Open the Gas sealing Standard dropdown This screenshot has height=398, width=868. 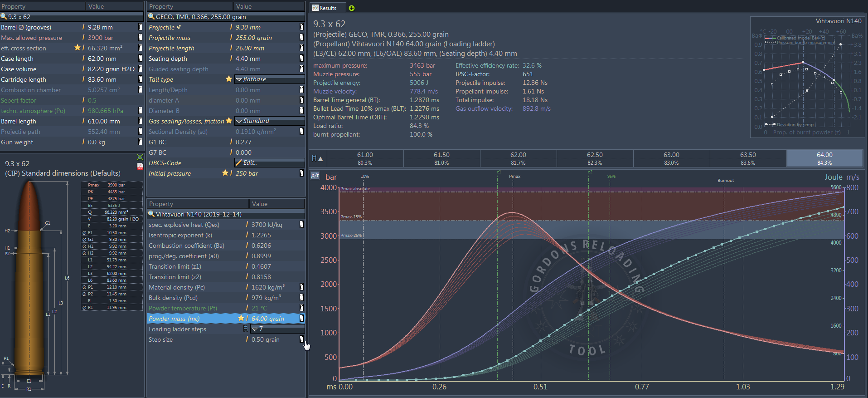pos(269,121)
